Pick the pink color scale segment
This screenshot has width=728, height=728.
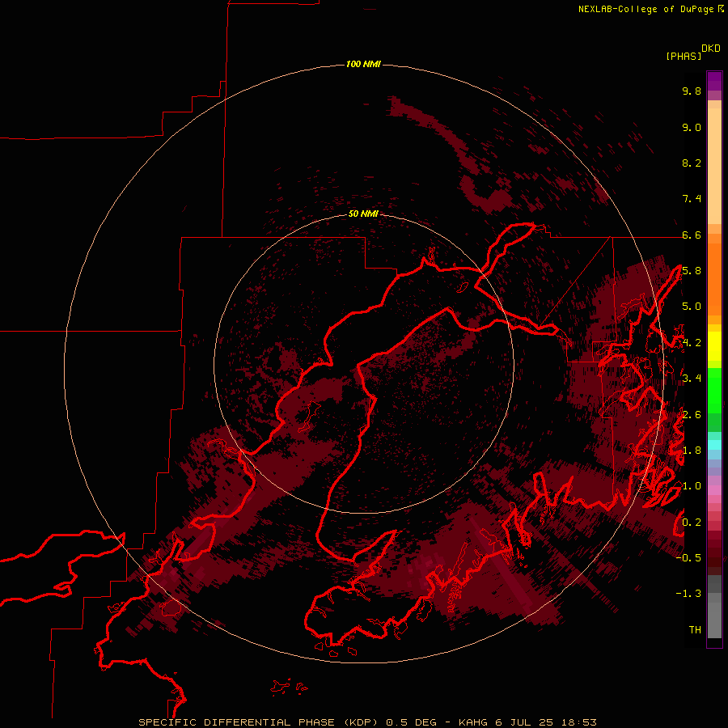click(714, 490)
